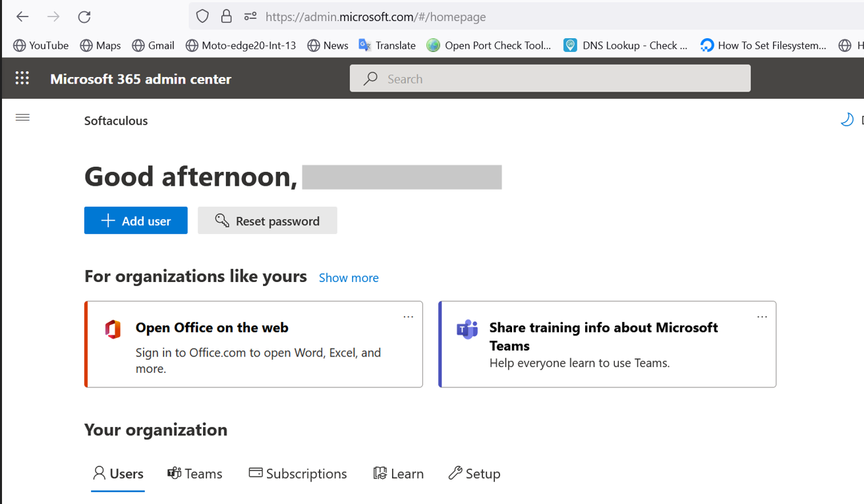Click the Reset password button

pyautogui.click(x=267, y=221)
